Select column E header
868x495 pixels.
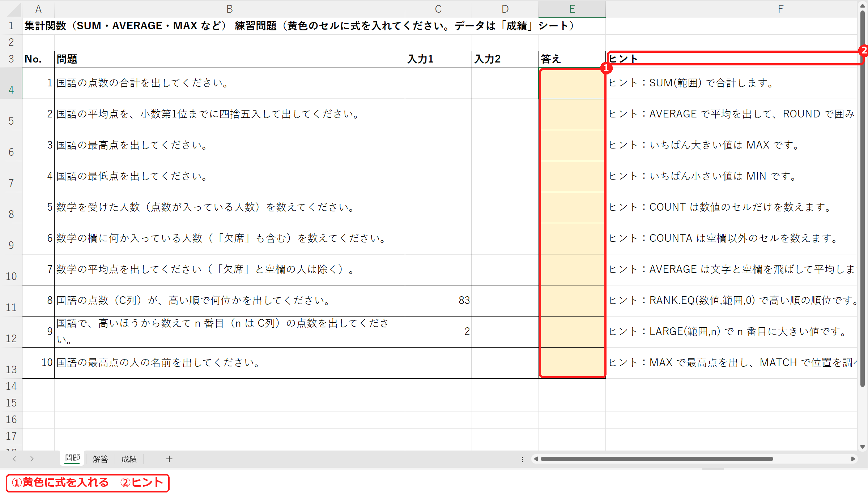pyautogui.click(x=572, y=9)
